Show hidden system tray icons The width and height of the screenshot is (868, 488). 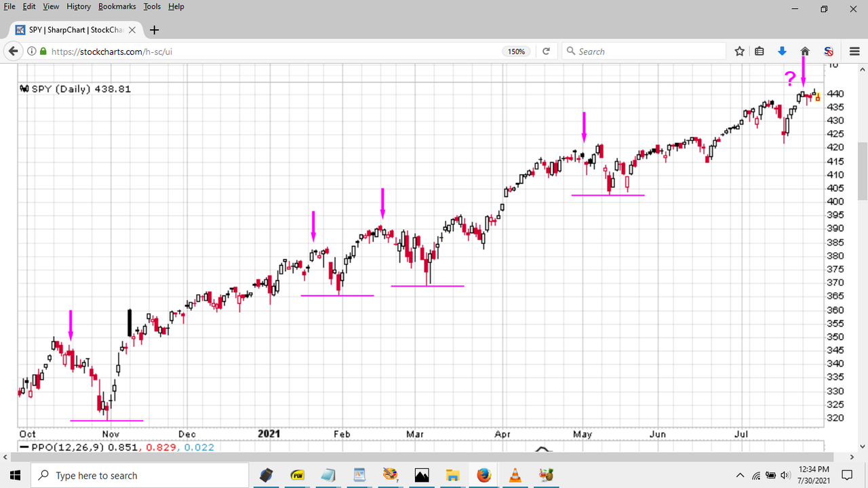pyautogui.click(x=739, y=475)
